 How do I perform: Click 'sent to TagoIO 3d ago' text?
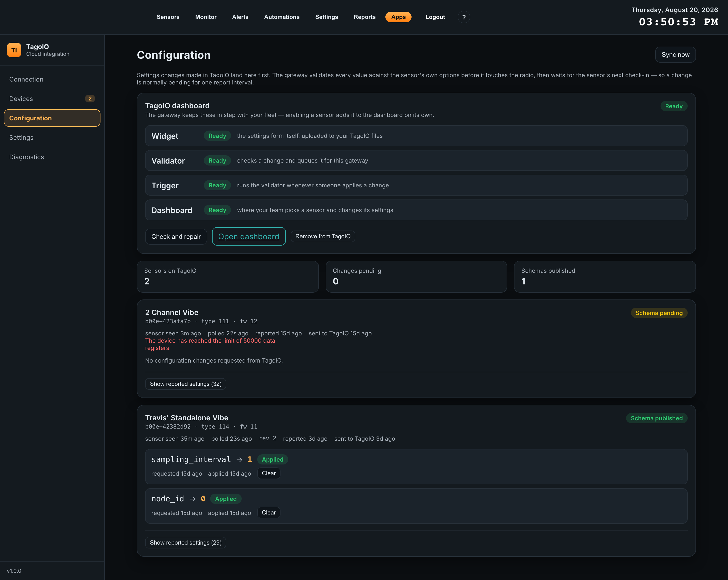point(364,439)
